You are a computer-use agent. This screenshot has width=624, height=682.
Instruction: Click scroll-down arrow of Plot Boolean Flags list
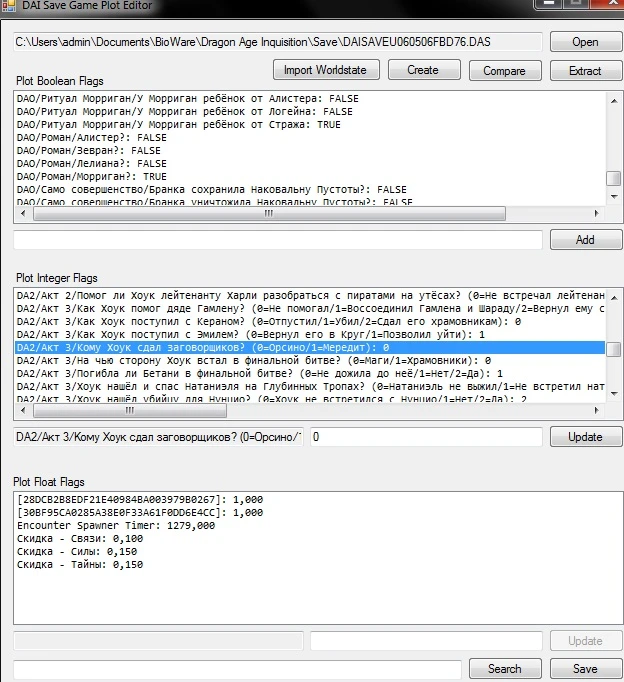click(614, 197)
